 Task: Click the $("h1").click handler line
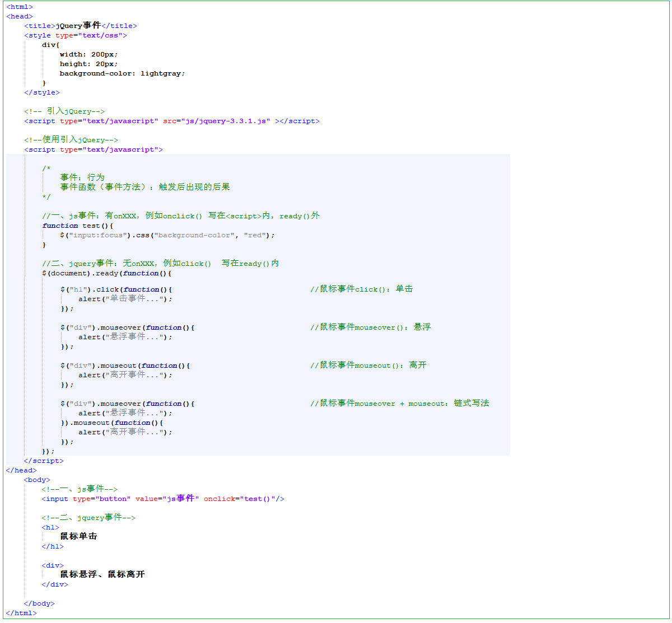(116, 289)
